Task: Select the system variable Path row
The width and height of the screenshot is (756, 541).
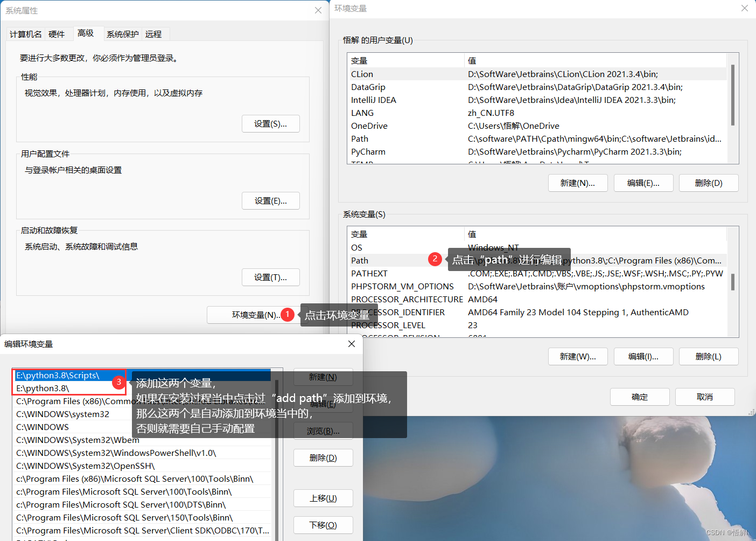Action: 537,260
